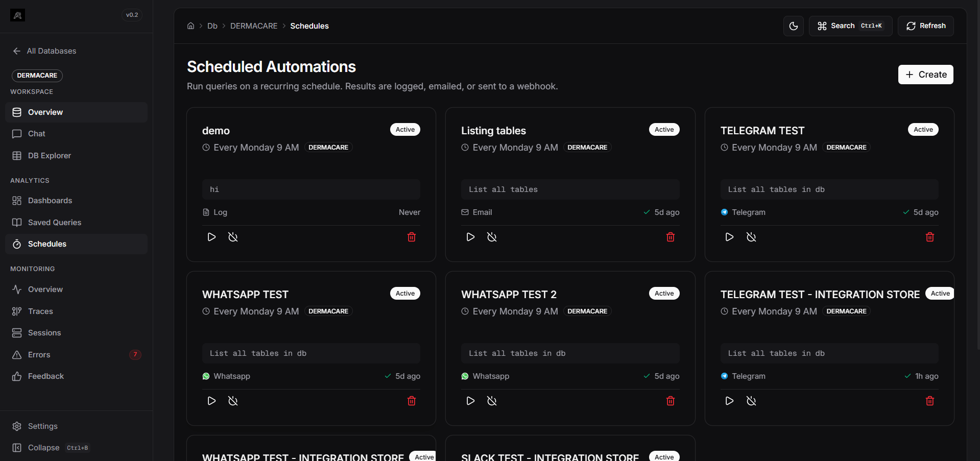The width and height of the screenshot is (980, 461).
Task: Go back to All Databases
Action: (x=44, y=51)
